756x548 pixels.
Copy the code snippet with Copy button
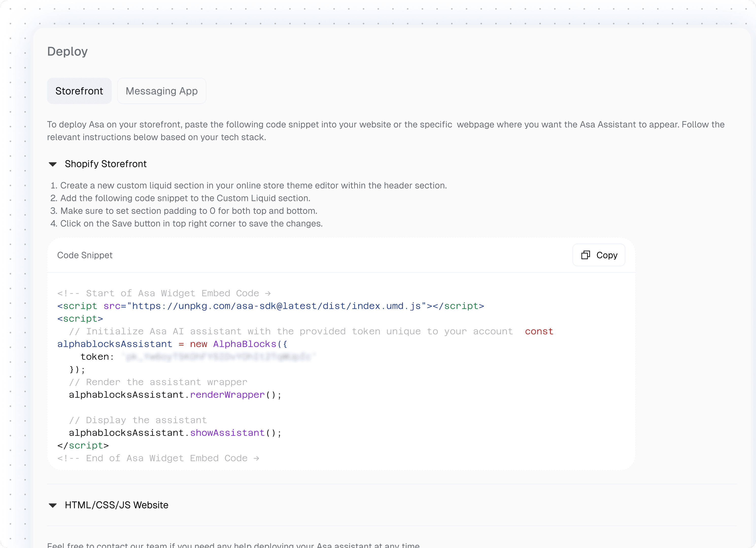coord(599,255)
